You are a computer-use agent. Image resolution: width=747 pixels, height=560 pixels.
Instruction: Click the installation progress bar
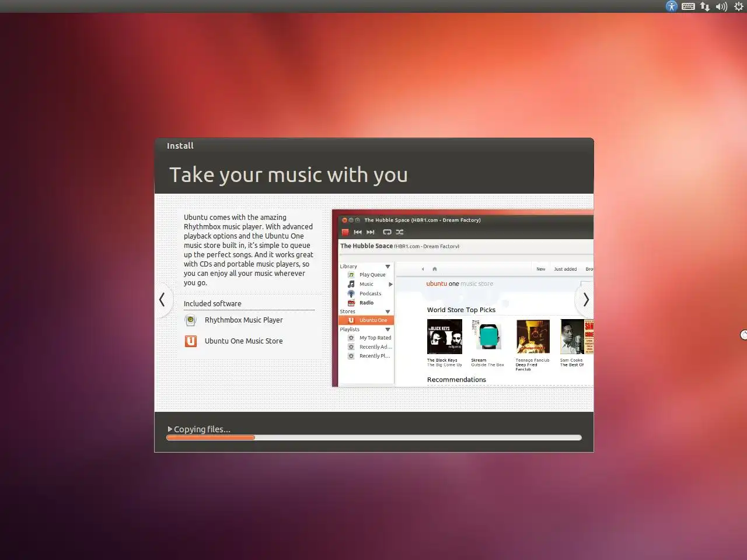tap(374, 437)
